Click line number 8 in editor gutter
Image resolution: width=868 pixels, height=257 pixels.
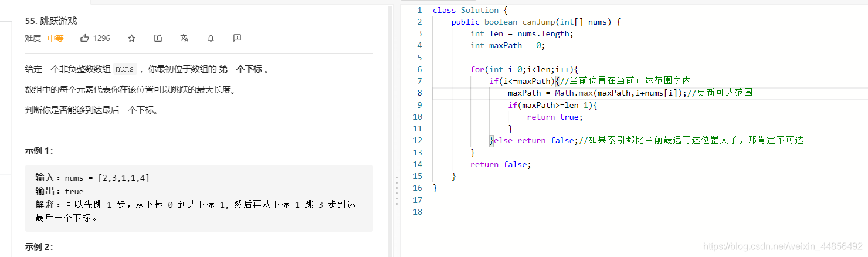(x=419, y=93)
